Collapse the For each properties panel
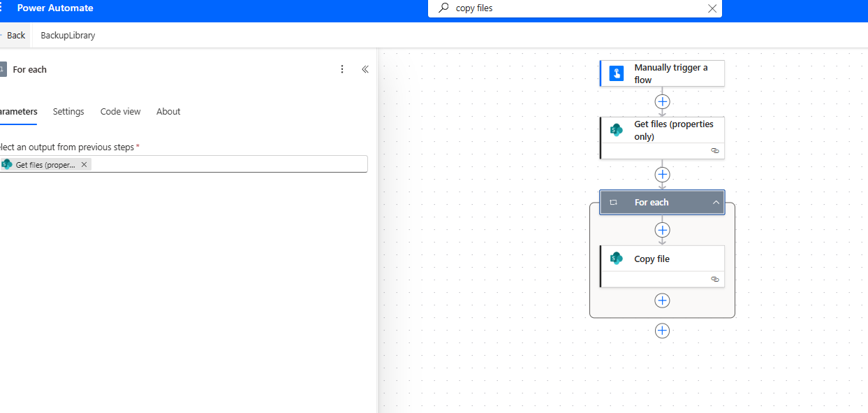This screenshot has width=868, height=413. pos(365,69)
